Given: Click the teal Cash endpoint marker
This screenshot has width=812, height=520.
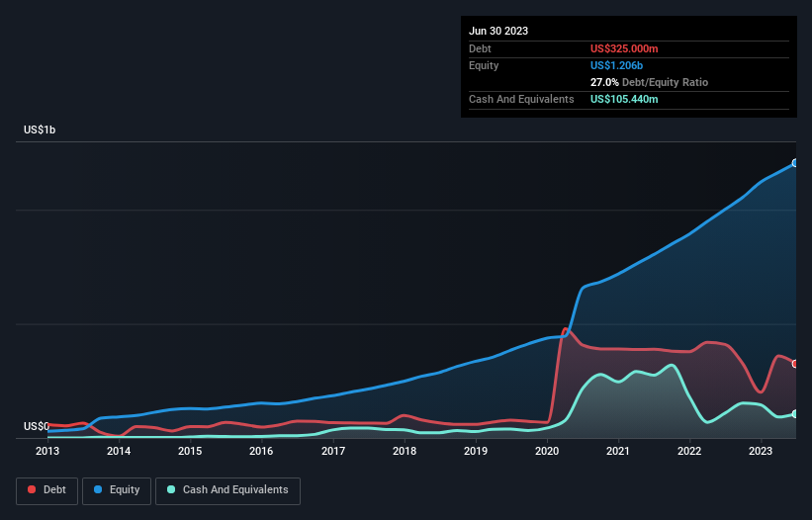Looking at the screenshot, I should [795, 414].
